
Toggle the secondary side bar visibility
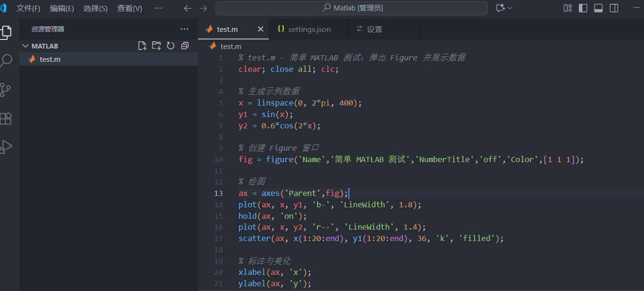tap(614, 8)
